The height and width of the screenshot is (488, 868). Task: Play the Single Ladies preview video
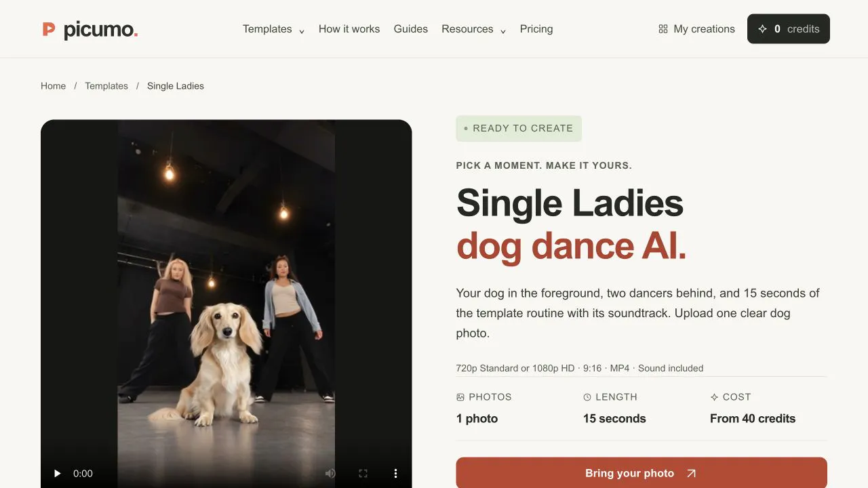coord(57,473)
